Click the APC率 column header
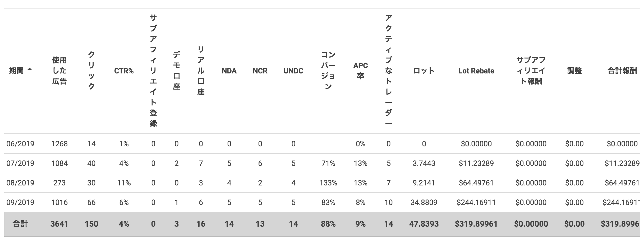644x252 pixels. click(360, 71)
